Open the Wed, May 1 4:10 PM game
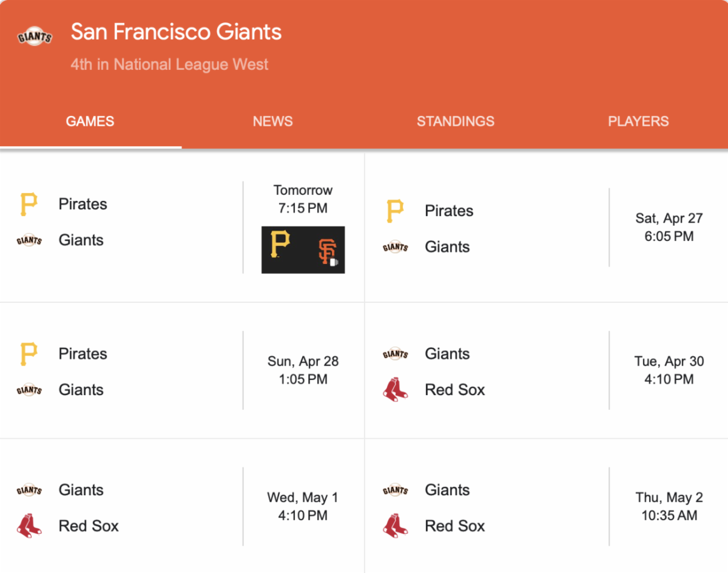The image size is (728, 573). point(303,506)
